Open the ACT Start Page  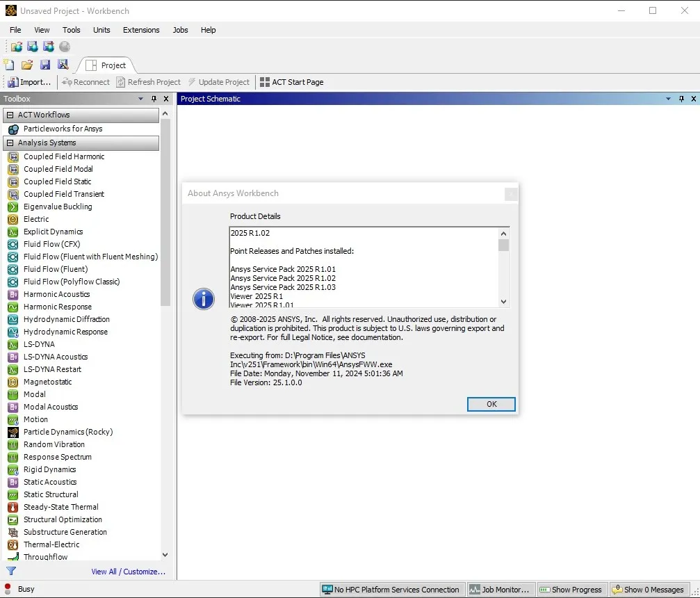pyautogui.click(x=292, y=82)
